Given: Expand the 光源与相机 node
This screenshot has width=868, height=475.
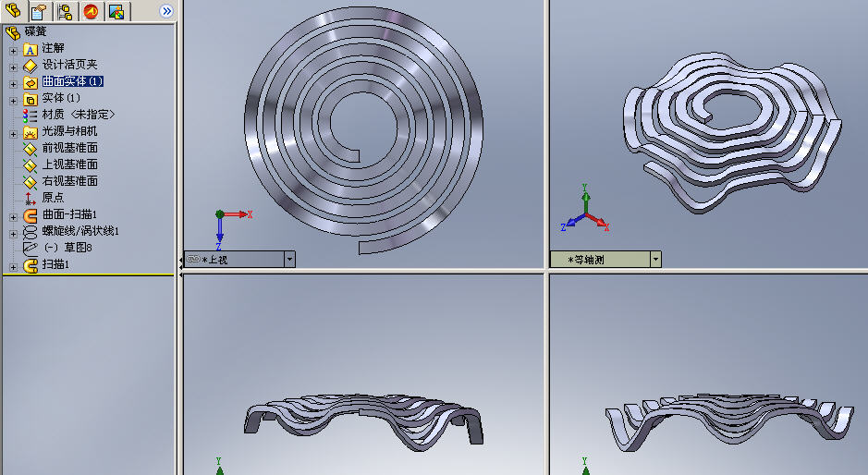Looking at the screenshot, I should point(13,134).
